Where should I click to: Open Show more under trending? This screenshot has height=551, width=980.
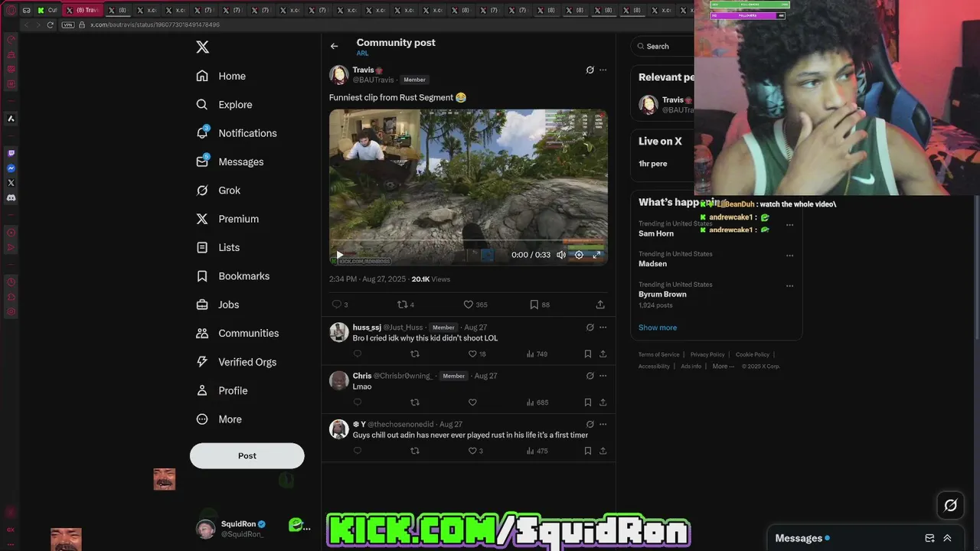click(x=658, y=328)
